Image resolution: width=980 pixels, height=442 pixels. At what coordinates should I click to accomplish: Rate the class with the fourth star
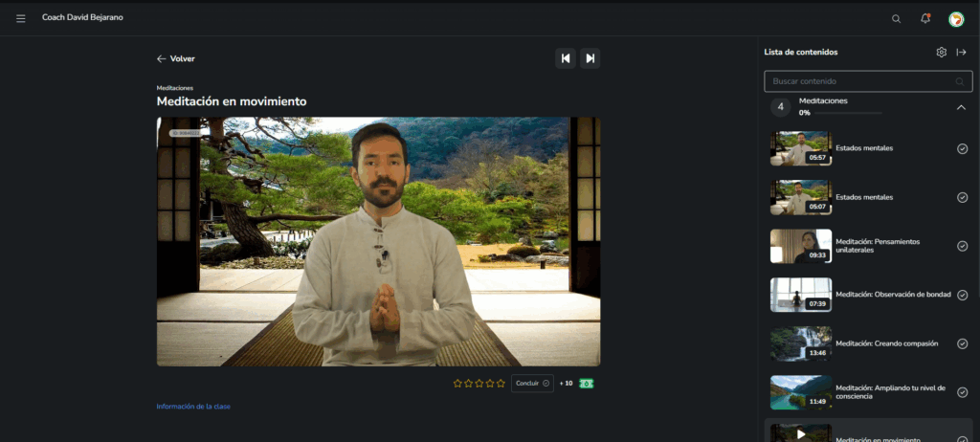(490, 384)
